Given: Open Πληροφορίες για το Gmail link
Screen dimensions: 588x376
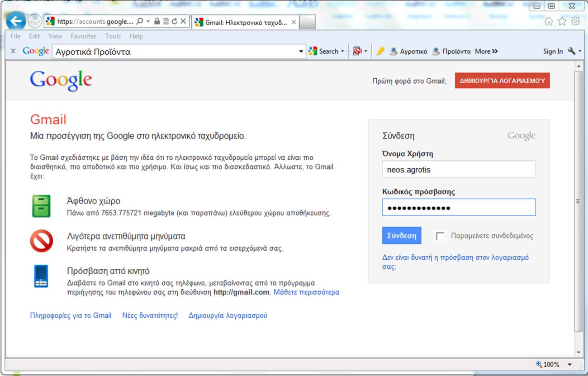Looking at the screenshot, I should [71, 315].
